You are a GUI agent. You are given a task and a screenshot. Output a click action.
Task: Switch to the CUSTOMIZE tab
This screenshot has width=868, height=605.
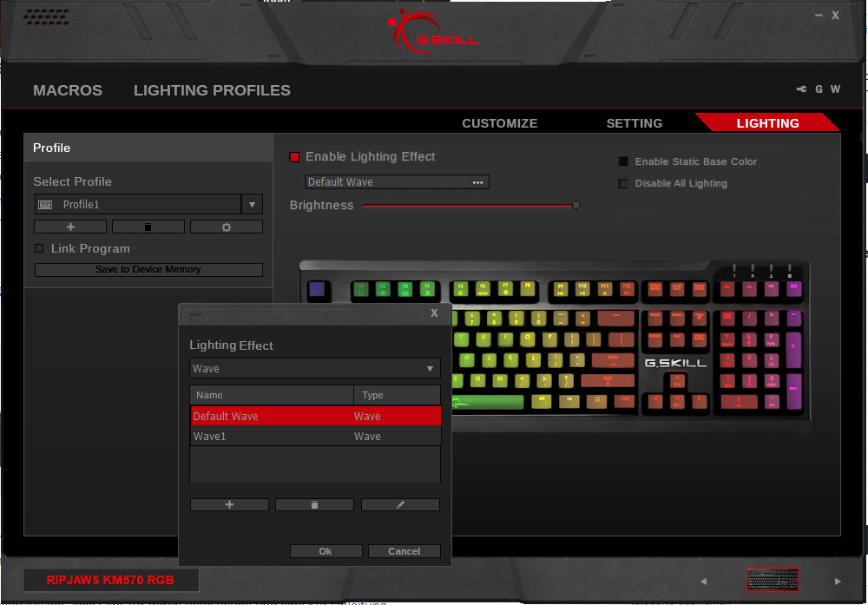499,123
